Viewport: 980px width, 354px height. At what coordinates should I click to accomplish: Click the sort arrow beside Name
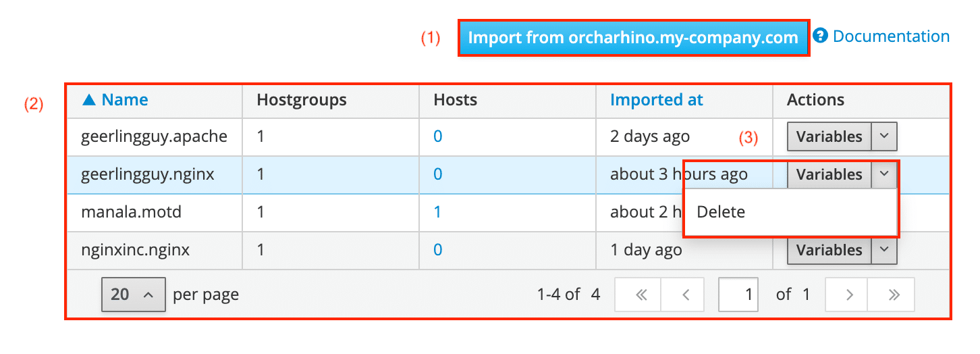pos(89,101)
